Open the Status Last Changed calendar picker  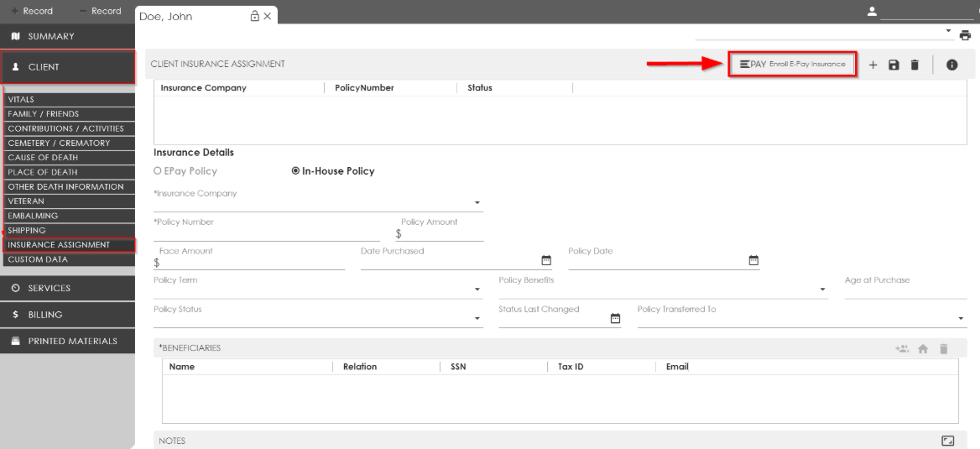click(615, 318)
